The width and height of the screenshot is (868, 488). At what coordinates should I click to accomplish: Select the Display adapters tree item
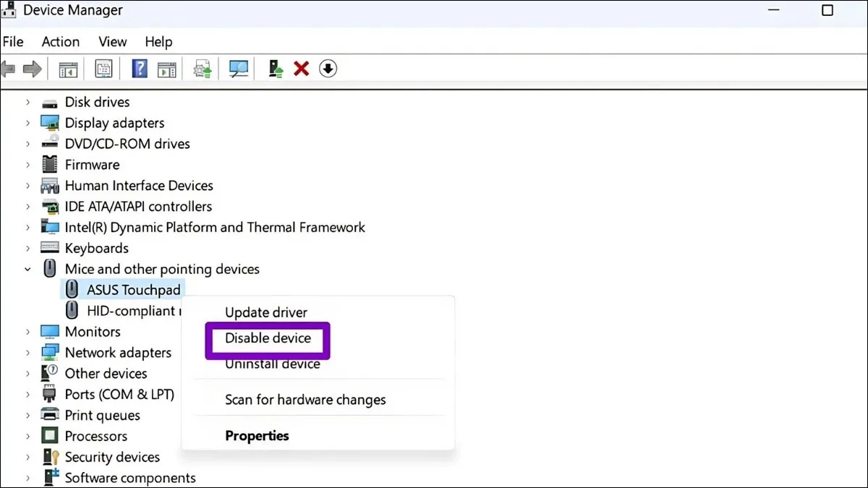click(114, 123)
